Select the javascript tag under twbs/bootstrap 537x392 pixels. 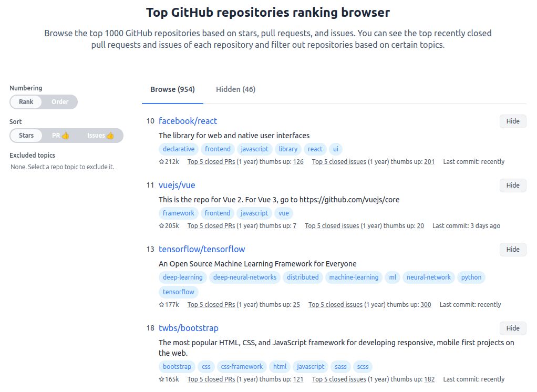[310, 366]
